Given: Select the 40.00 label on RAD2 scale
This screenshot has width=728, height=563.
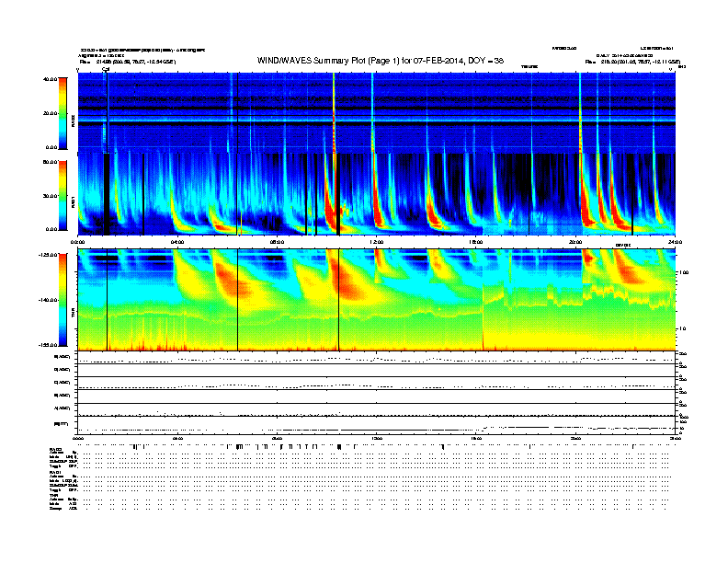Looking at the screenshot, I should point(50,79).
